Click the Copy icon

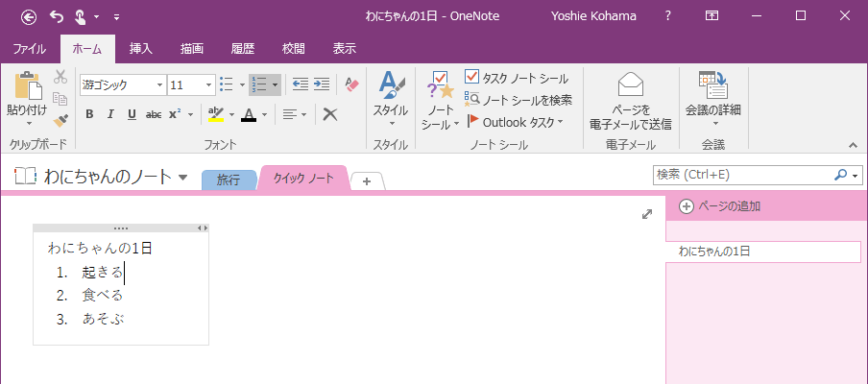pos(60,99)
